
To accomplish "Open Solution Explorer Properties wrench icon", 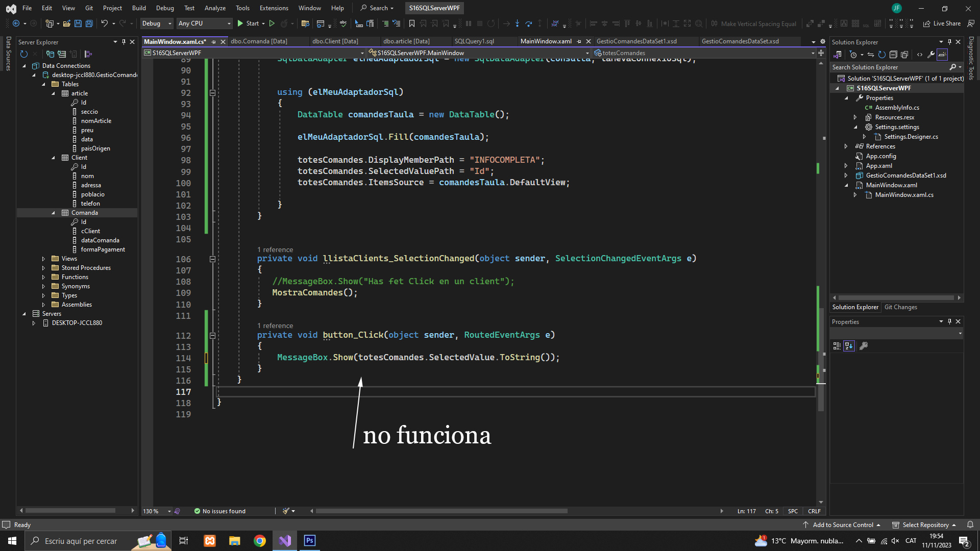I will click(x=931, y=55).
